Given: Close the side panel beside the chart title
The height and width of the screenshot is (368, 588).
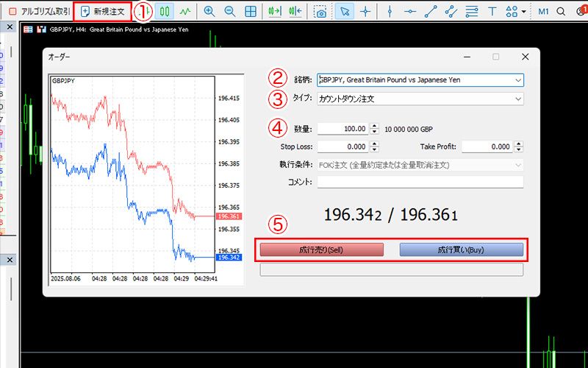Looking at the screenshot, I should coord(10,27).
